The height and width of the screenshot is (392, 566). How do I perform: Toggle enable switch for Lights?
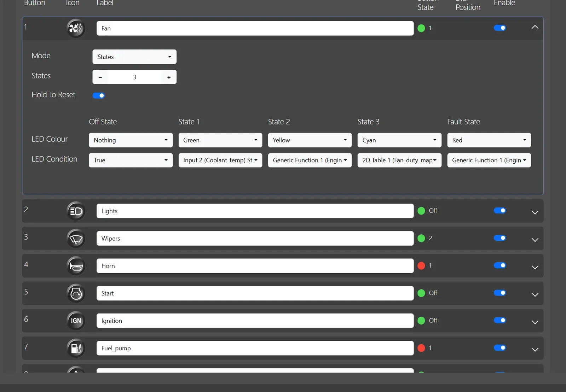500,211
